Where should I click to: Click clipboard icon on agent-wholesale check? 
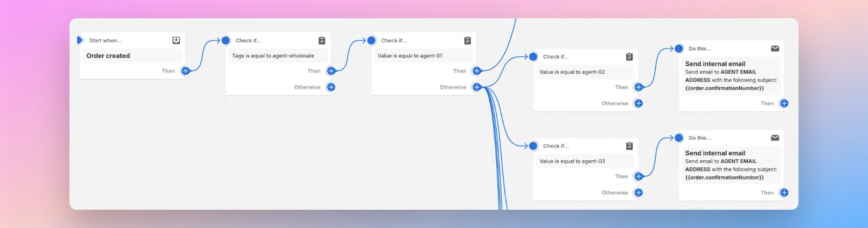coord(322,40)
